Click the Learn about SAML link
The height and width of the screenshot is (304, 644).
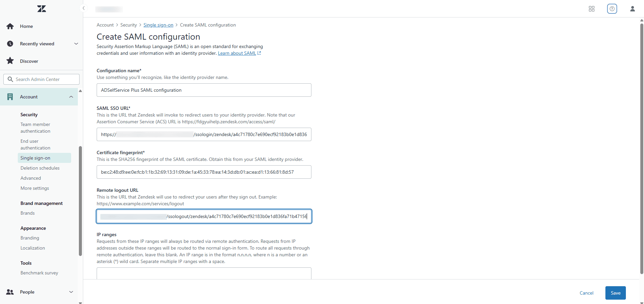(237, 53)
